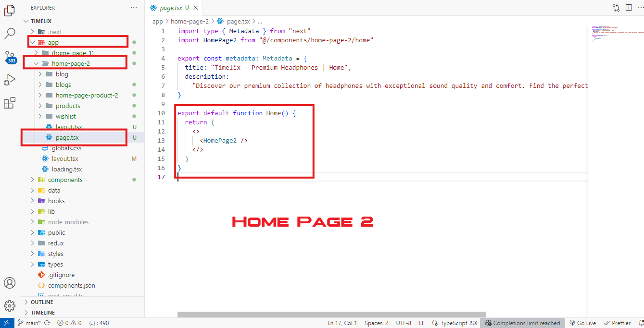The width and height of the screenshot is (644, 328).
Task: Change indentation via Spaces: 2
Action: 377,323
